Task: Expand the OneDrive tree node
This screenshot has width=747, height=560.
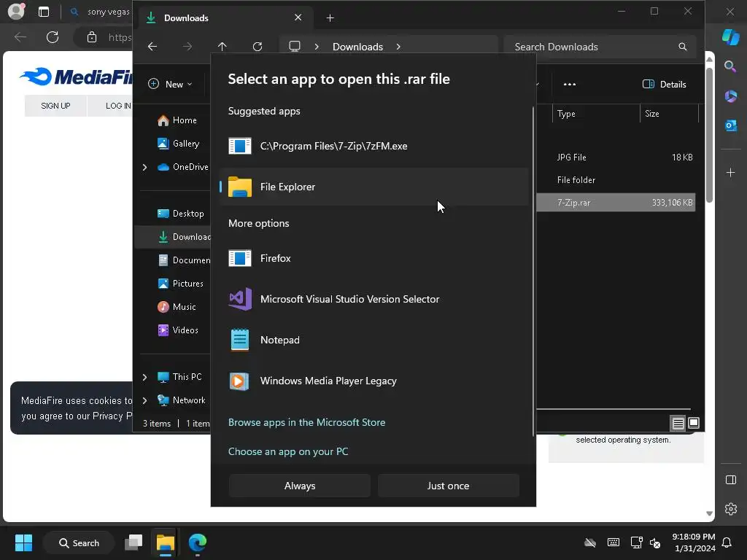Action: coord(145,167)
